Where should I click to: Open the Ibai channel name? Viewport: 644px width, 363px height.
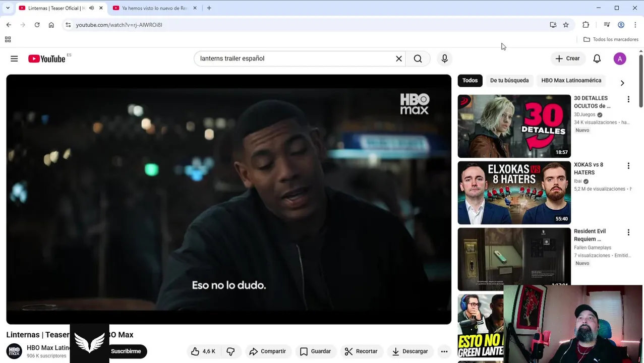(578, 181)
